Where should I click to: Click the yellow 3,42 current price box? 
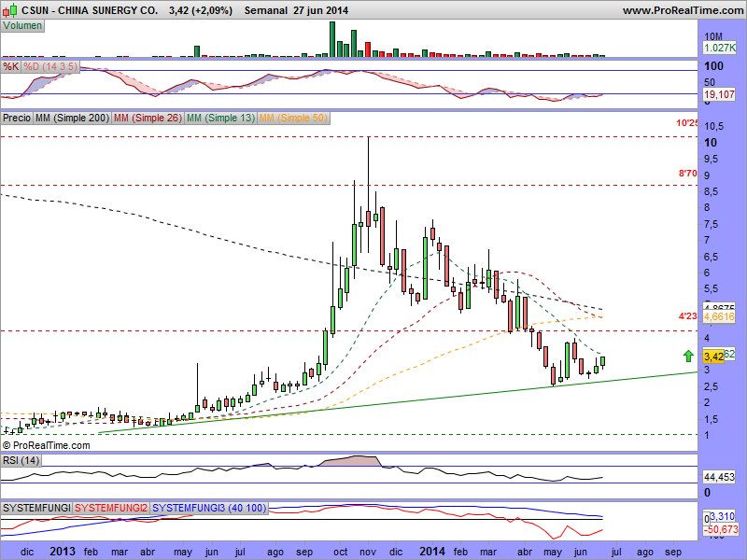click(713, 357)
